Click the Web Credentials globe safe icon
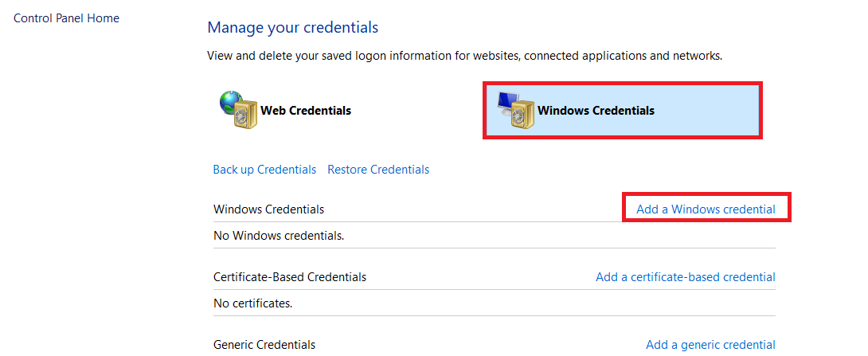Screen dimensions: 868x356 point(238,110)
